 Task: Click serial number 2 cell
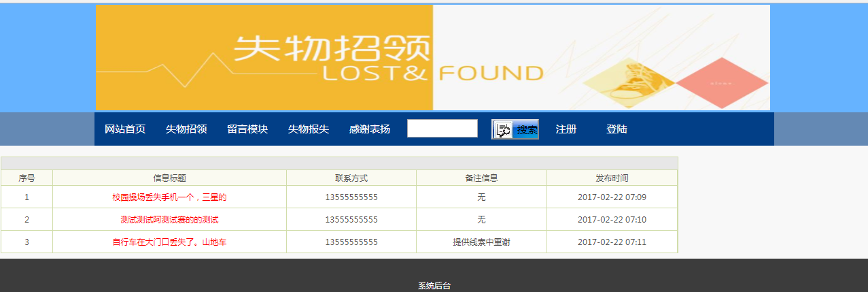27,220
